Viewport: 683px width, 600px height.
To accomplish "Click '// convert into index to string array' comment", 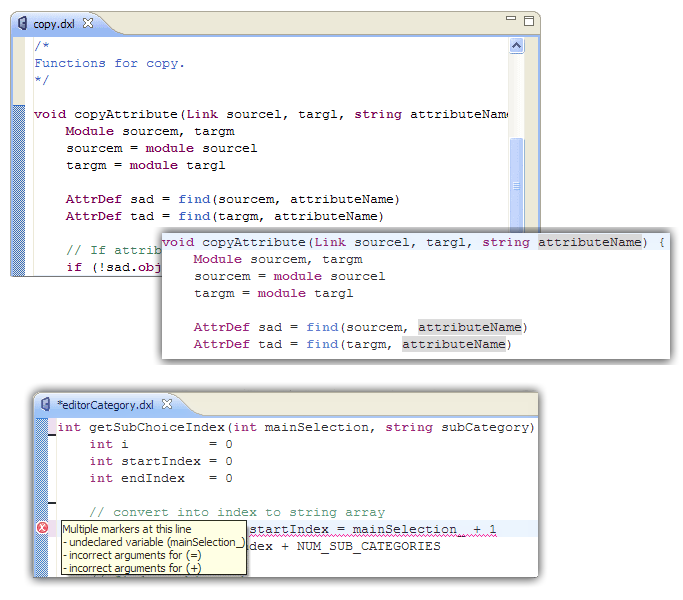I will click(237, 512).
